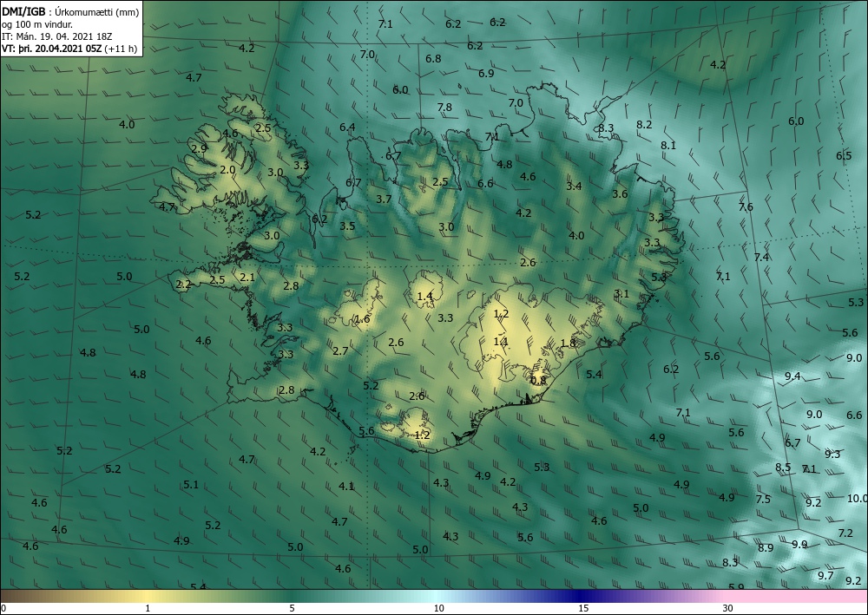Click the scale label '5' under the color bar
Screen dimensions: 868x615
click(292, 608)
